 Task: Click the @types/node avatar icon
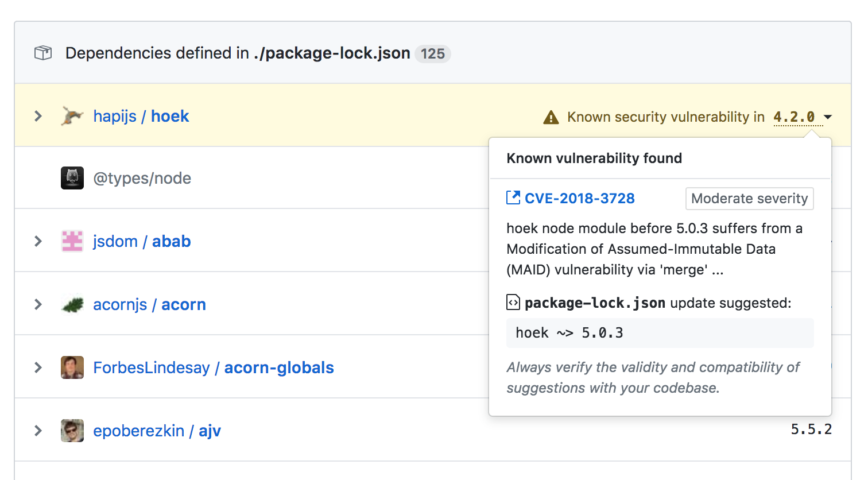(72, 178)
